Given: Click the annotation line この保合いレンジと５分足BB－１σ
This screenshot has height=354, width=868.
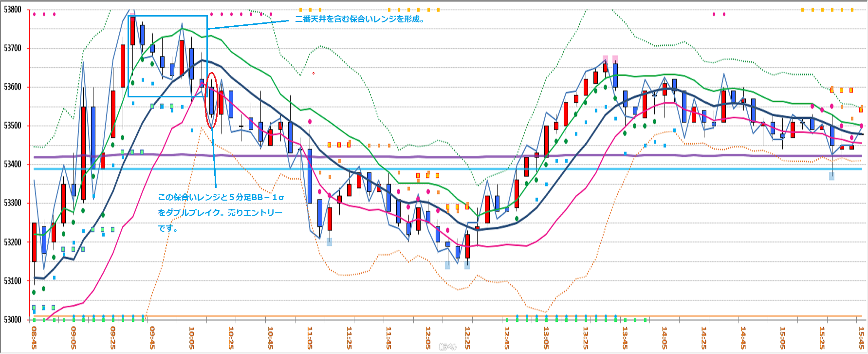Looking at the screenshot, I should 221,197.
